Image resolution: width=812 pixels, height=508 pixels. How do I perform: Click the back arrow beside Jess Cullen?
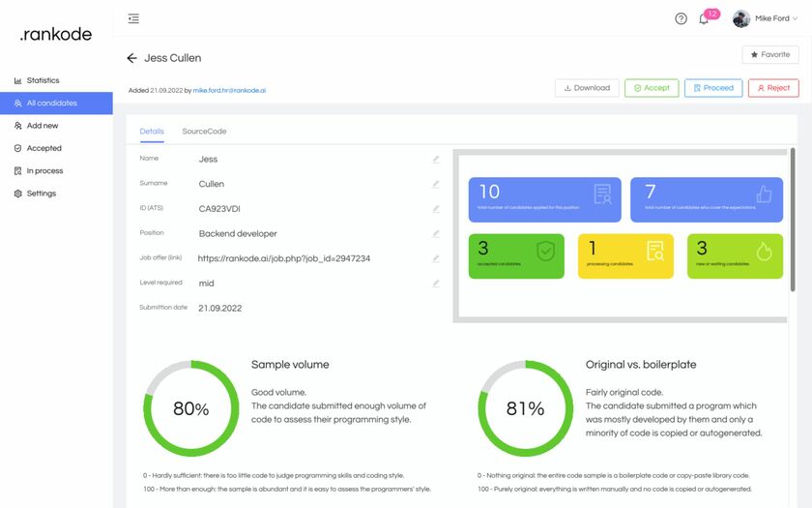click(131, 58)
